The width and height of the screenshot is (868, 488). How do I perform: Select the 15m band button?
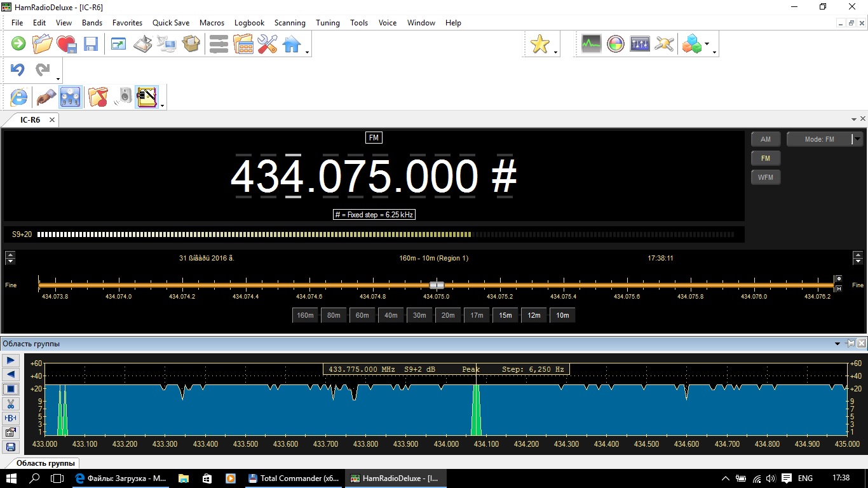click(x=505, y=315)
